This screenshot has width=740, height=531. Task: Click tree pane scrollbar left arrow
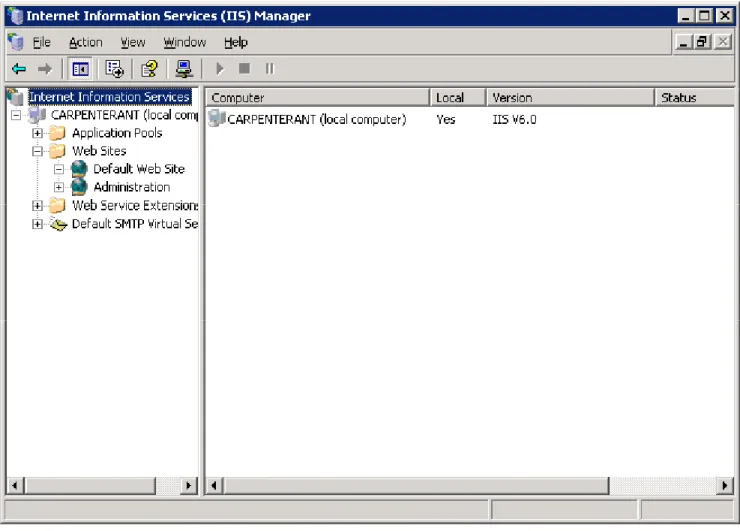[x=15, y=485]
